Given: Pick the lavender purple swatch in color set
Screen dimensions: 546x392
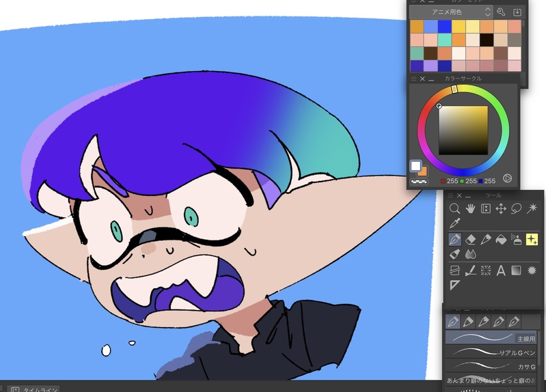Looking at the screenshot, I should [x=431, y=66].
